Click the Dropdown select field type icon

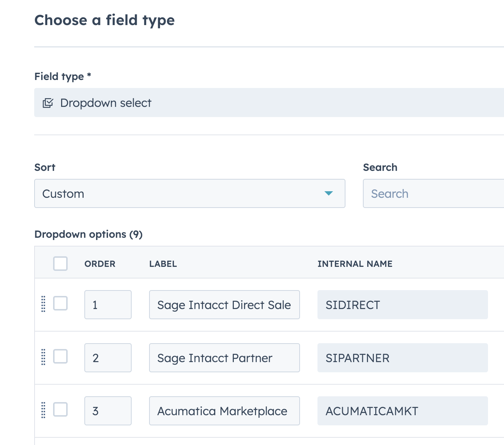(48, 103)
